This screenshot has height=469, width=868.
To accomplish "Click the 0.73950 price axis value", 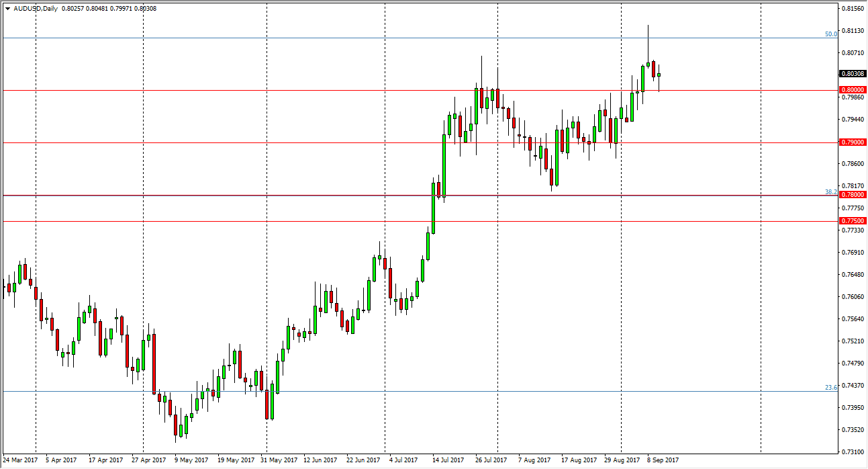I will point(853,407).
